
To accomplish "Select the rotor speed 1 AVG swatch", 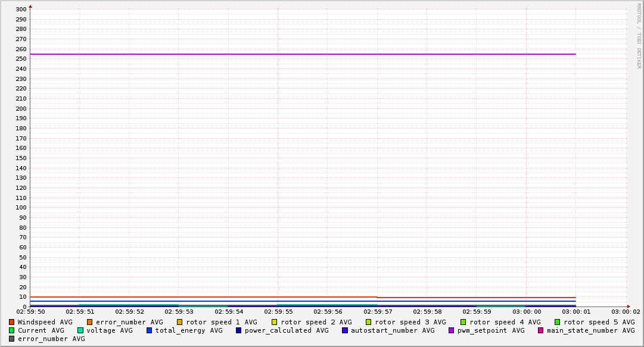I will 180,322.
